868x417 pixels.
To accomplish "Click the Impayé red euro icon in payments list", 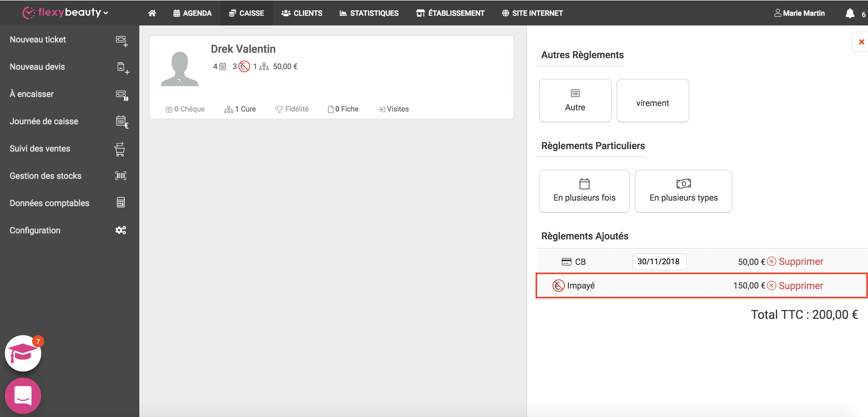I will coord(558,285).
